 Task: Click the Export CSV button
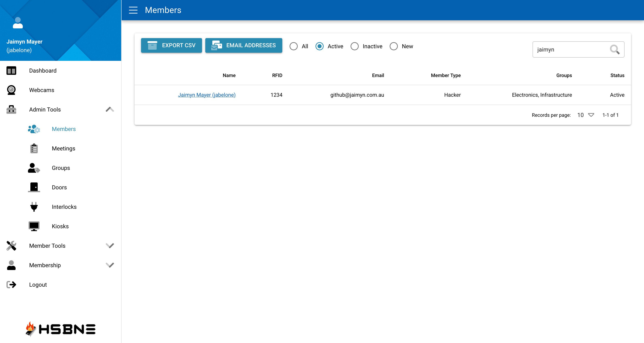171,45
